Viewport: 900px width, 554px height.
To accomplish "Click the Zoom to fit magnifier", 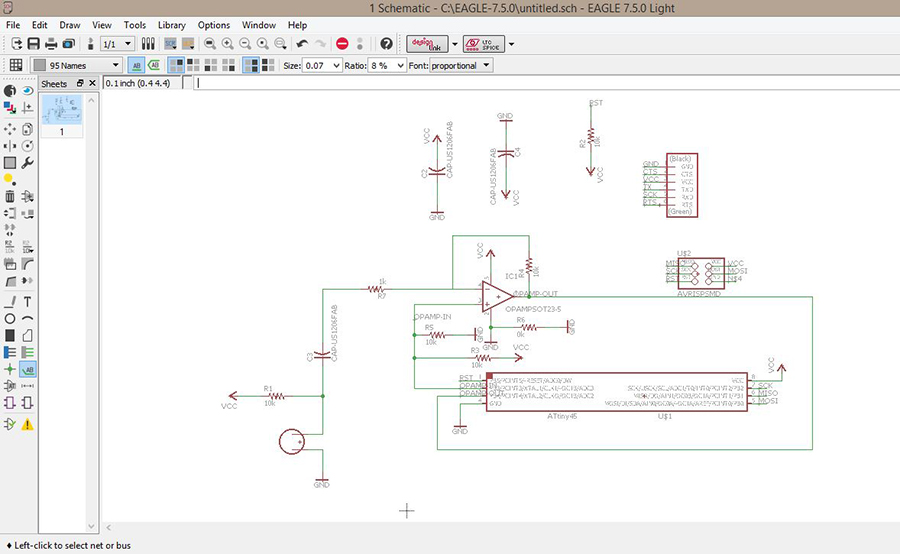I will tap(210, 44).
